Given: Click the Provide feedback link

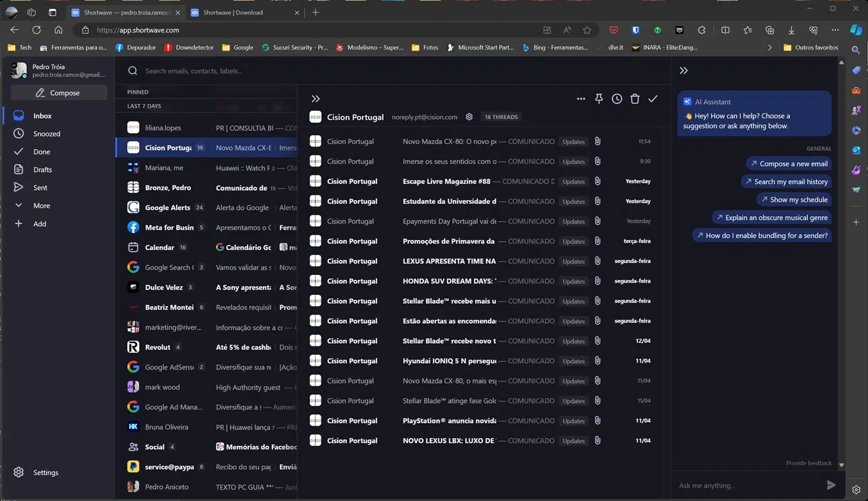Looking at the screenshot, I should [809, 463].
